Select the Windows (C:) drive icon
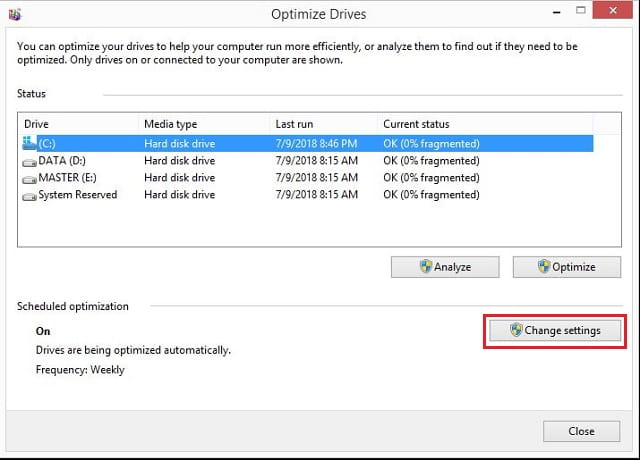The width and height of the screenshot is (640, 460). pos(29,143)
